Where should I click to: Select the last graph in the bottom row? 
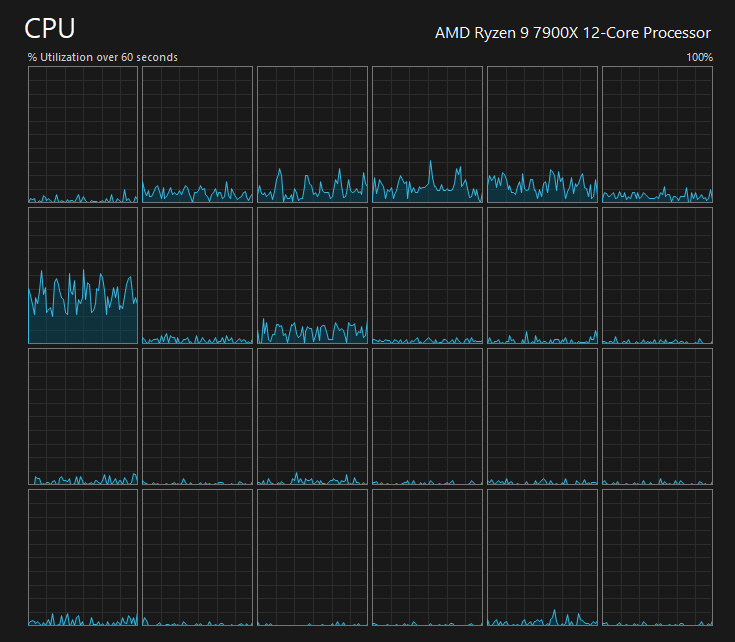click(658, 558)
